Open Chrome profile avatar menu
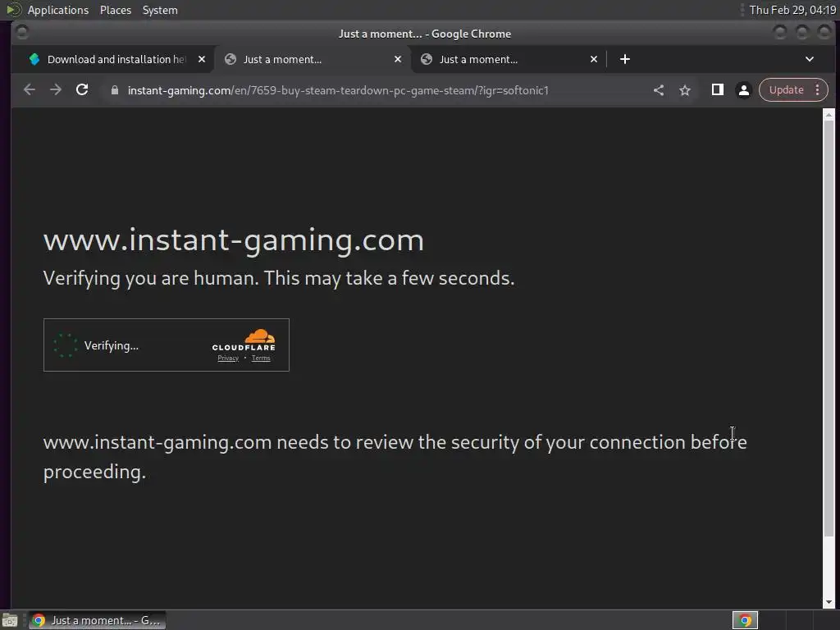The height and width of the screenshot is (630, 840). 743,90
